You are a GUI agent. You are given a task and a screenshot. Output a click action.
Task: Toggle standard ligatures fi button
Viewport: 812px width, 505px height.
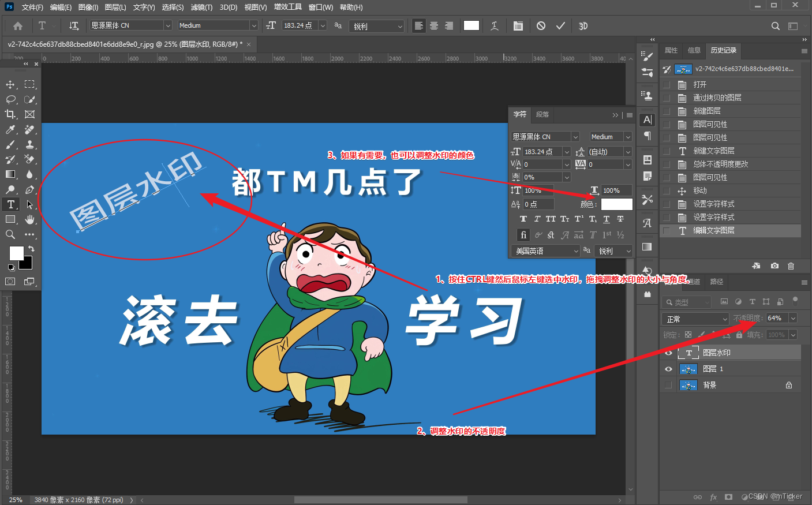(523, 235)
